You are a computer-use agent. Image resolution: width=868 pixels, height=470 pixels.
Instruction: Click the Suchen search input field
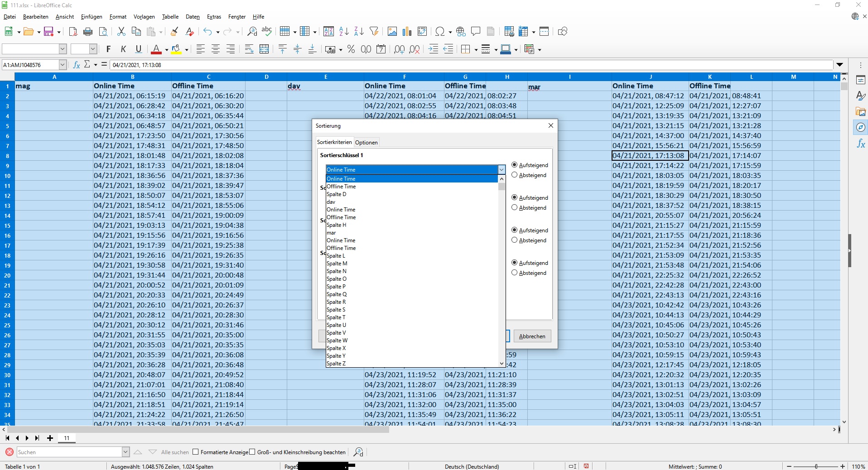click(x=69, y=452)
